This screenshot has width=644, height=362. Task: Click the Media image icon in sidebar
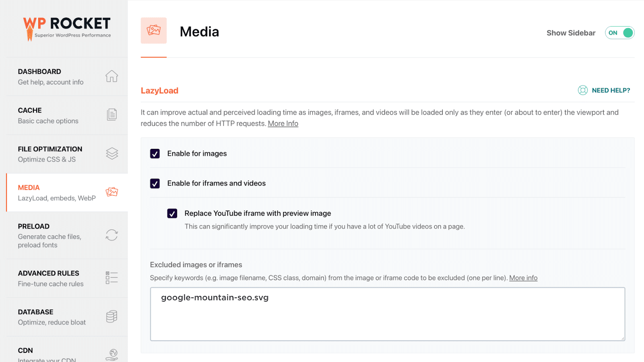(111, 192)
